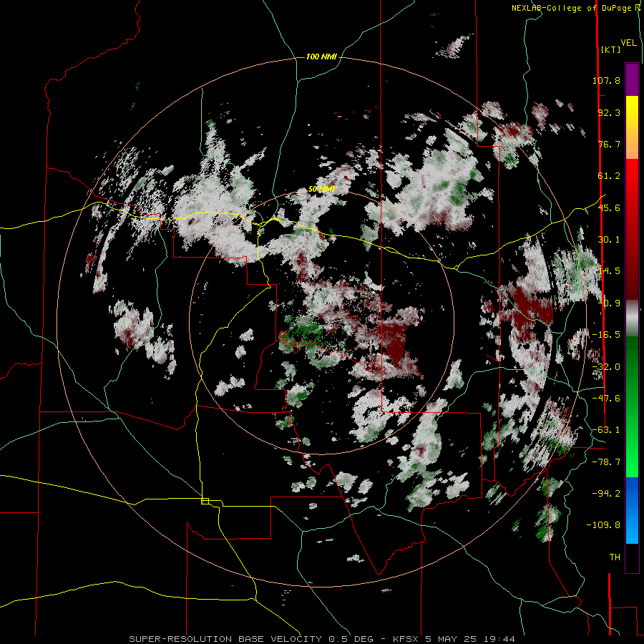Click the yellow-orange segment of the color bar
644x644 pixels.
click(x=632, y=127)
